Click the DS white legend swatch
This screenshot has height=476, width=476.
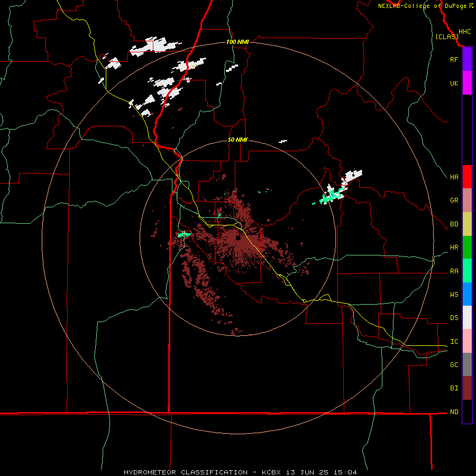coord(467,317)
